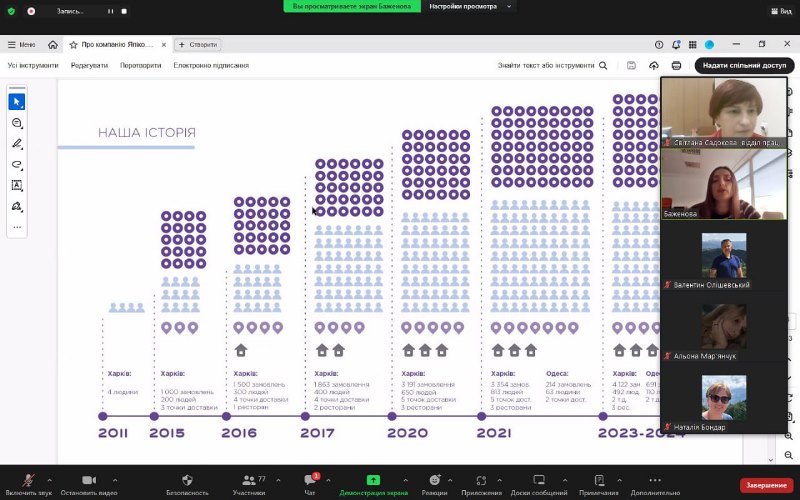Select Баженова speaker video tile
Image resolution: width=800 pixels, height=500 pixels.
coord(724,184)
